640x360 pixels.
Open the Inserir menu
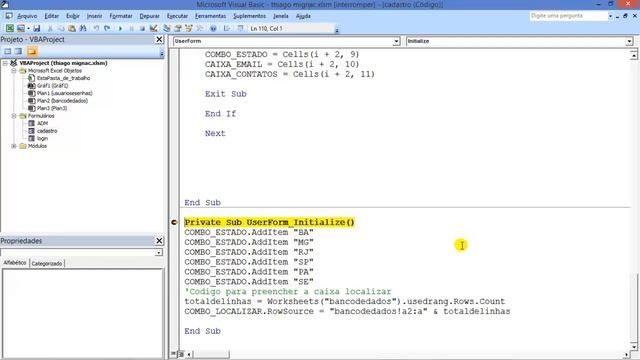pyautogui.click(x=94, y=16)
